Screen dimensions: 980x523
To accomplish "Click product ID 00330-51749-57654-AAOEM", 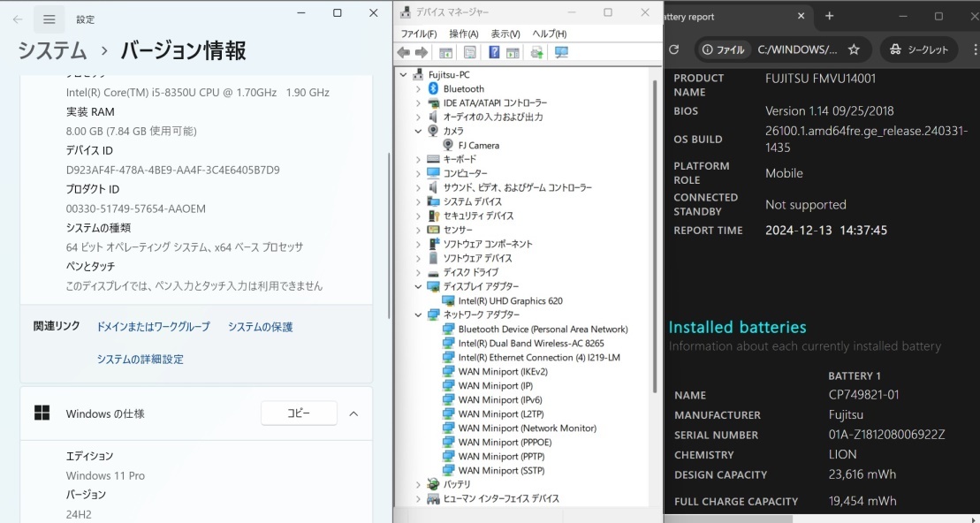I will click(135, 208).
